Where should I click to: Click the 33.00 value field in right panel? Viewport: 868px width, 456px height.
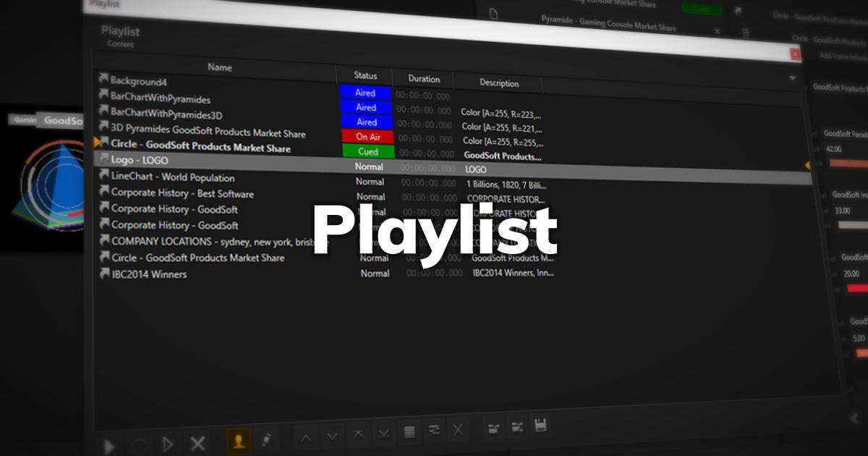coord(843,211)
